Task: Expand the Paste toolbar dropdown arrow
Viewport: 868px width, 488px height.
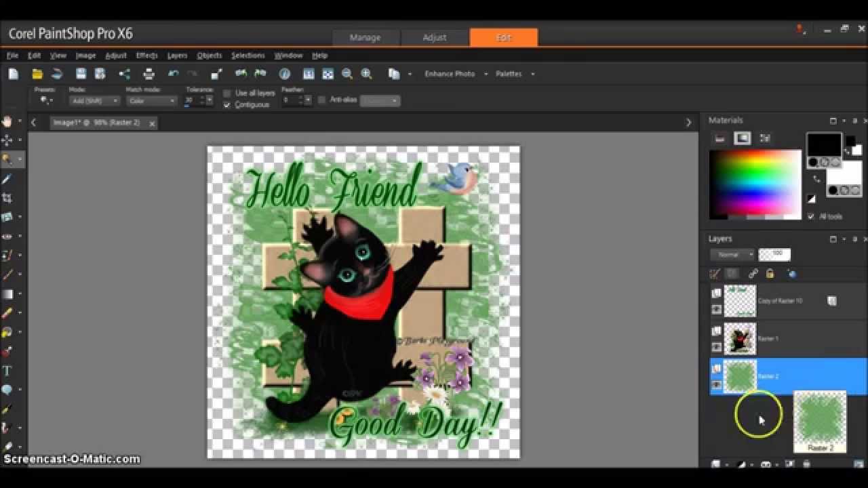Action: [410, 74]
